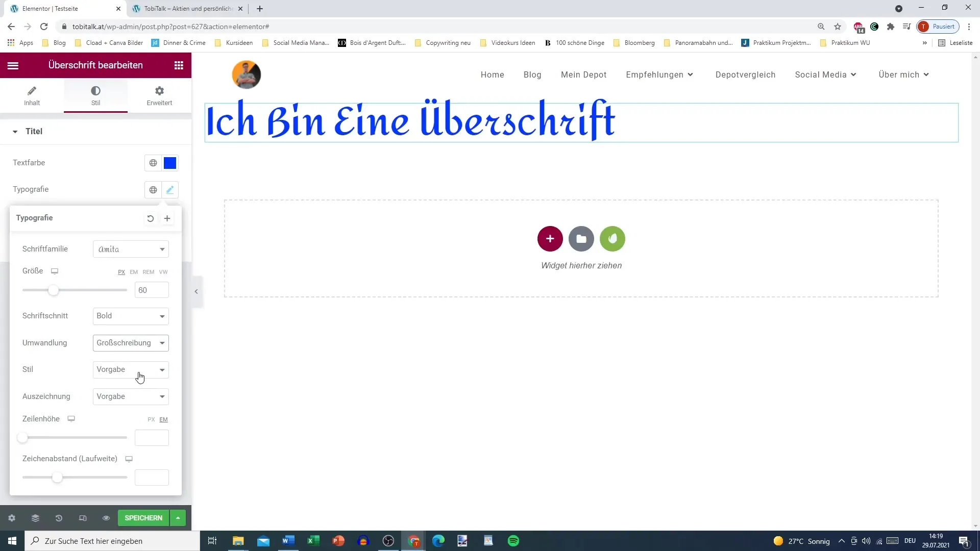Expand save options arrow

coord(178,518)
